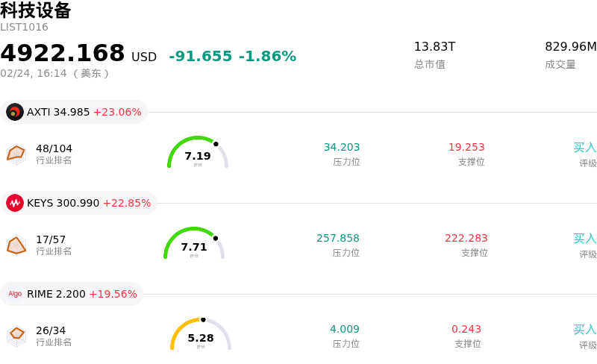The height and width of the screenshot is (364, 597).
Task: Click the 科技设备 sector title
Action: tap(35, 10)
